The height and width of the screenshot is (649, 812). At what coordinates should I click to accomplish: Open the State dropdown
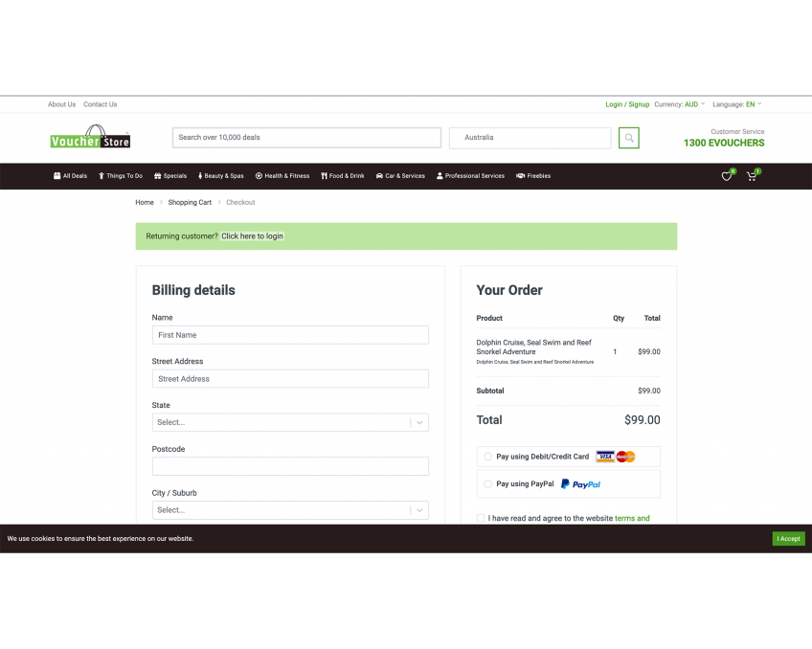[290, 421]
